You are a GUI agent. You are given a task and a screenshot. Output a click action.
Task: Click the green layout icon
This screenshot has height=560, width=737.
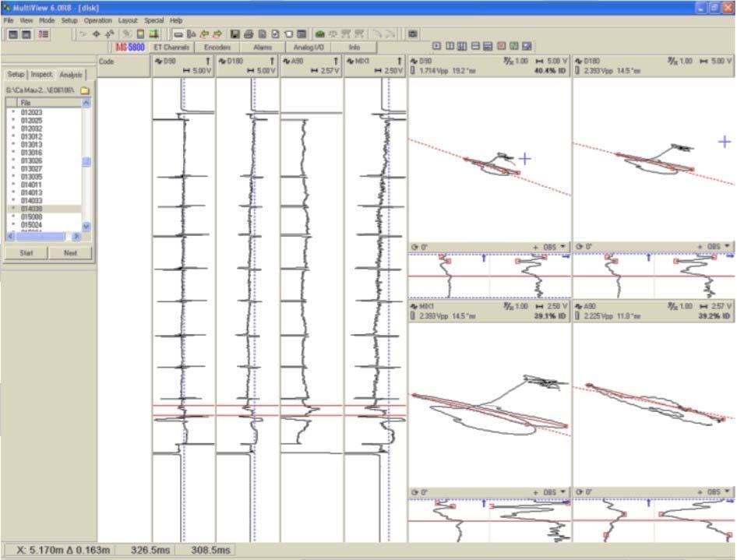pyautogui.click(x=513, y=46)
